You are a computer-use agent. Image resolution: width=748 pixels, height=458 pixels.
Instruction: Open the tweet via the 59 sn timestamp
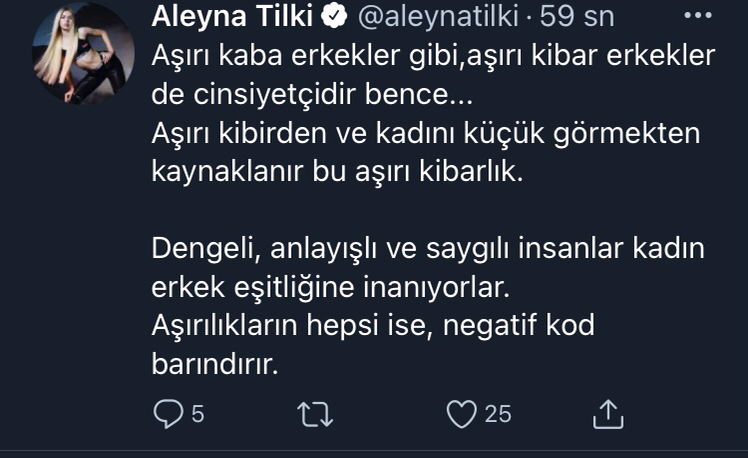577,16
